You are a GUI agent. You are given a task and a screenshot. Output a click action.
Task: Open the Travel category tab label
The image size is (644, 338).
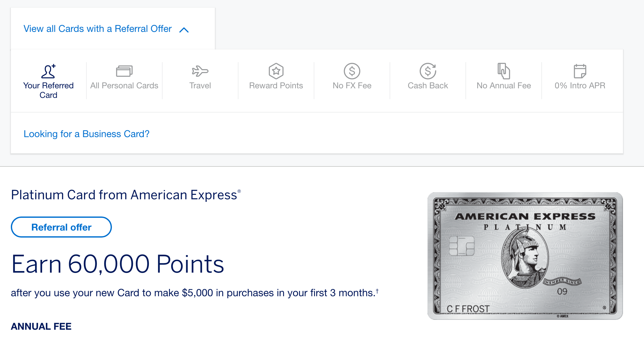point(200,85)
